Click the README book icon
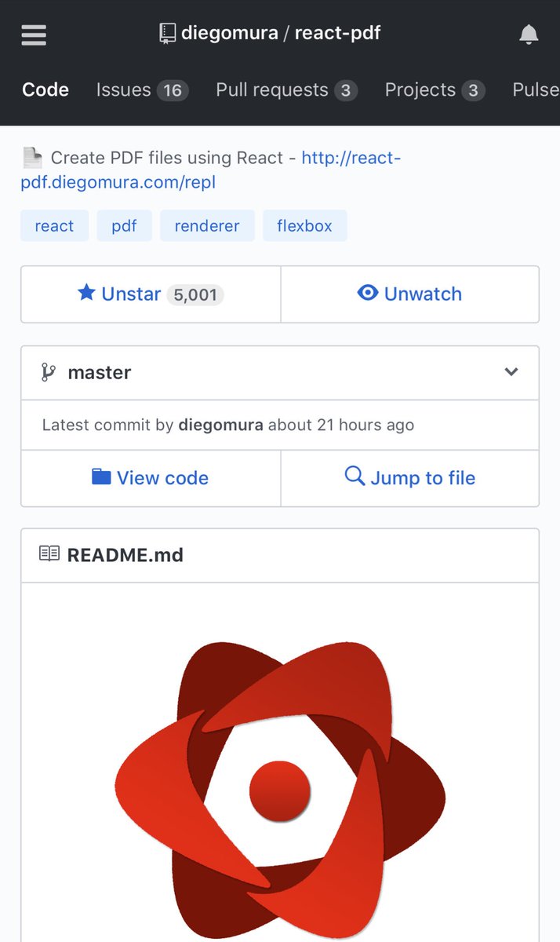560x942 pixels. point(49,554)
